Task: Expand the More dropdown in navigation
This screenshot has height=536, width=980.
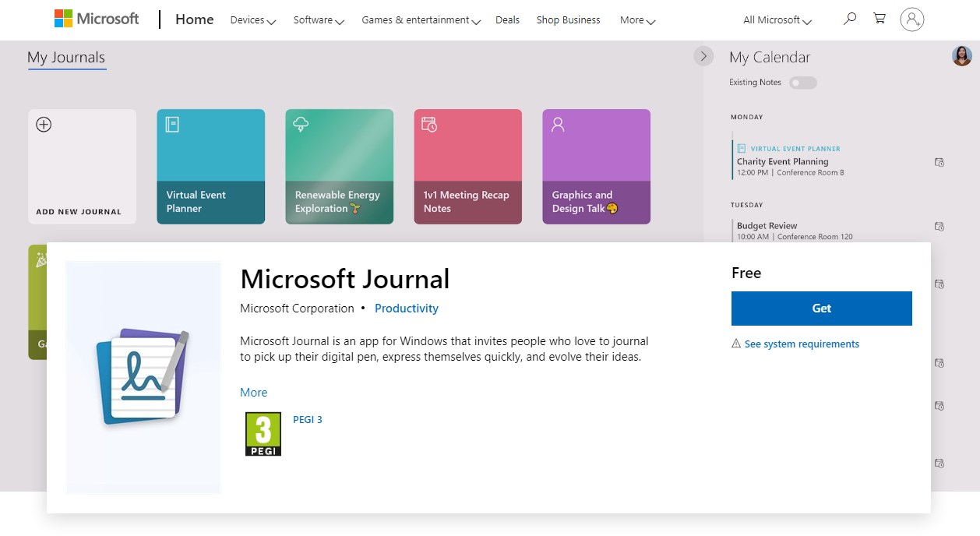Action: tap(638, 20)
